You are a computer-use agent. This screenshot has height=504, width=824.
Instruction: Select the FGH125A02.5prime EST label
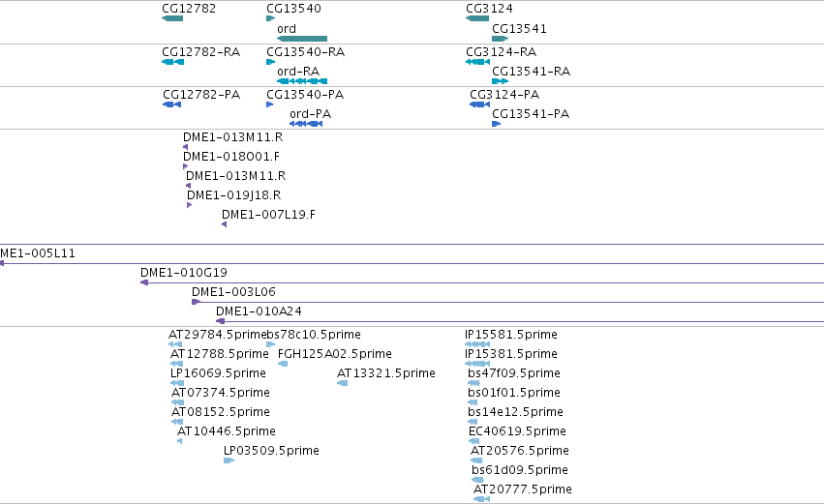pyautogui.click(x=335, y=354)
